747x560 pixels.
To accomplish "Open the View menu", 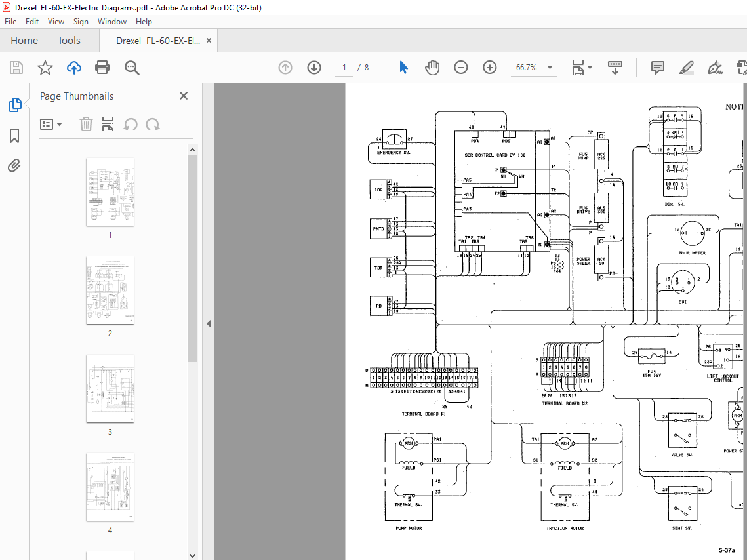I will coord(56,22).
